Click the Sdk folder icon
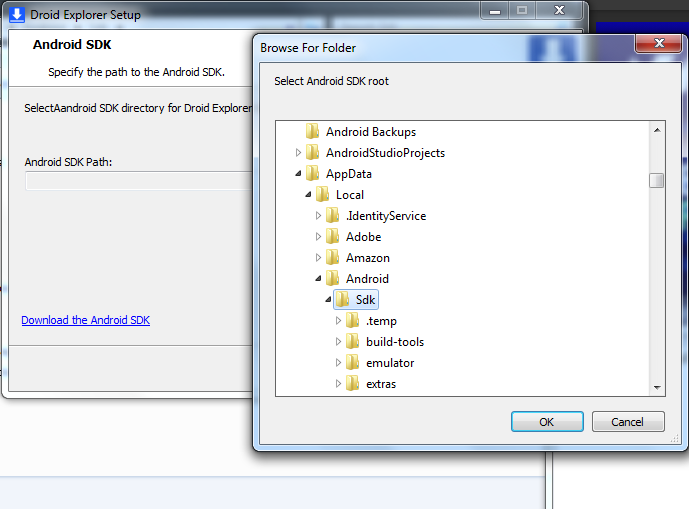The width and height of the screenshot is (689, 509). point(343,299)
